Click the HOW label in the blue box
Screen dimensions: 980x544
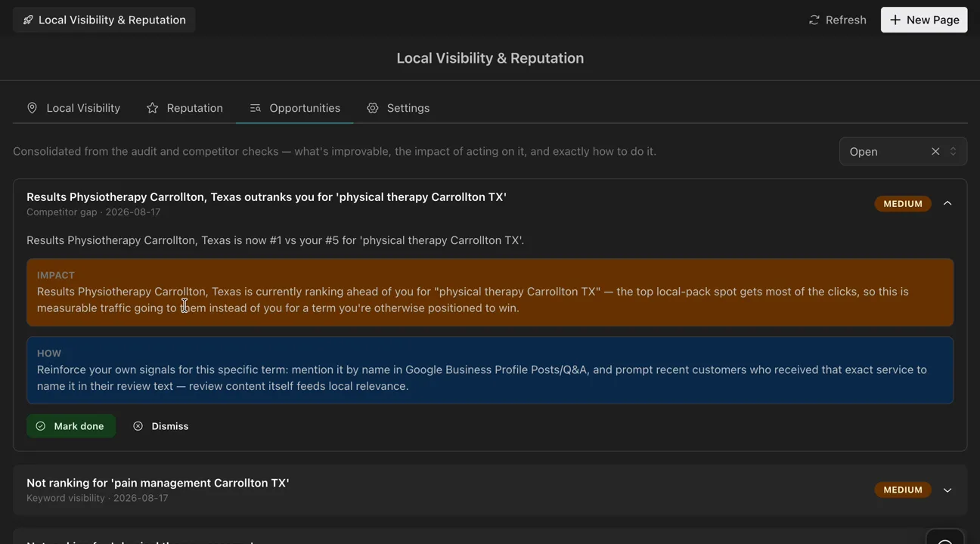tap(49, 354)
